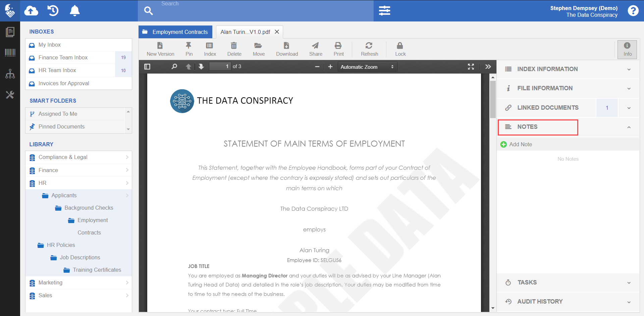Download the document
Image resolution: width=644 pixels, height=316 pixels.
tap(287, 49)
